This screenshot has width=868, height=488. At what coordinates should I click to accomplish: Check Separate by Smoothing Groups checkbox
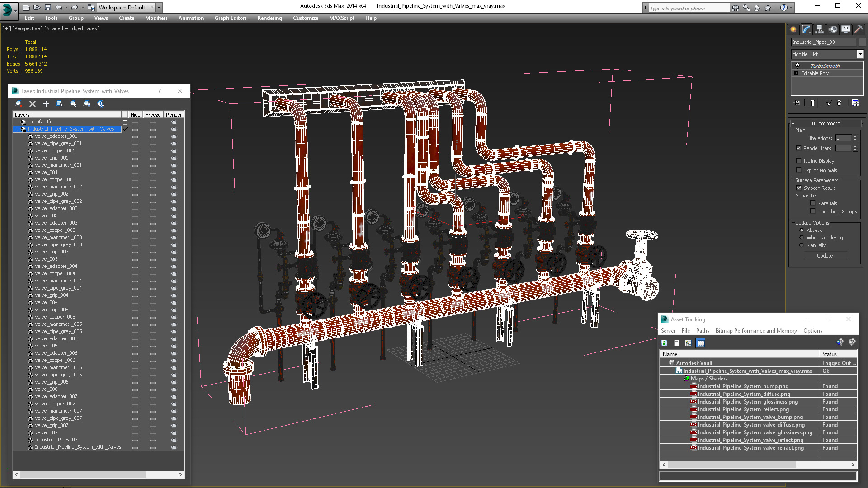point(812,211)
